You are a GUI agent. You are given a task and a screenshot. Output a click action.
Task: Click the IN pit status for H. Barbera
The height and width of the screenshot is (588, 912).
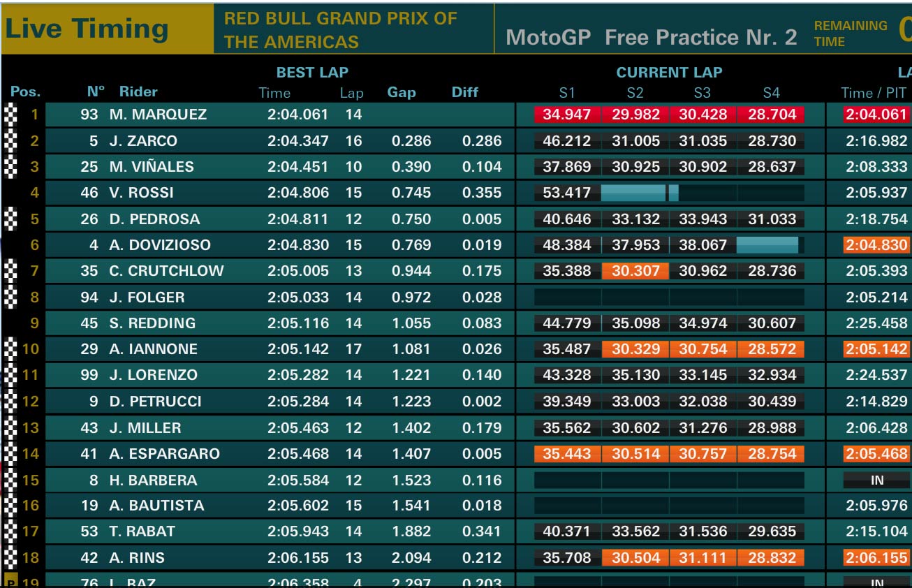877,480
